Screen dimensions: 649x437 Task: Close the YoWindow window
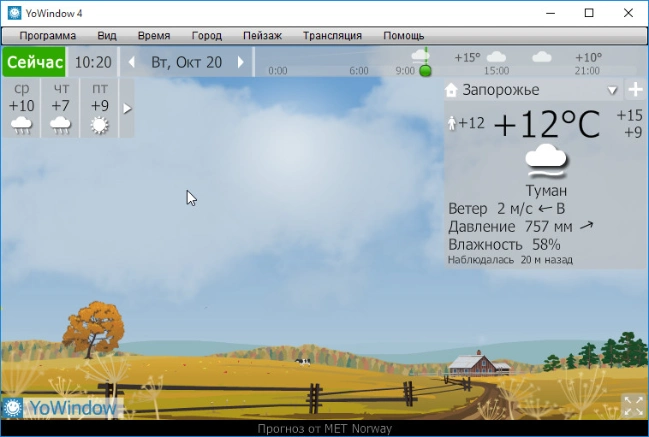[x=628, y=13]
